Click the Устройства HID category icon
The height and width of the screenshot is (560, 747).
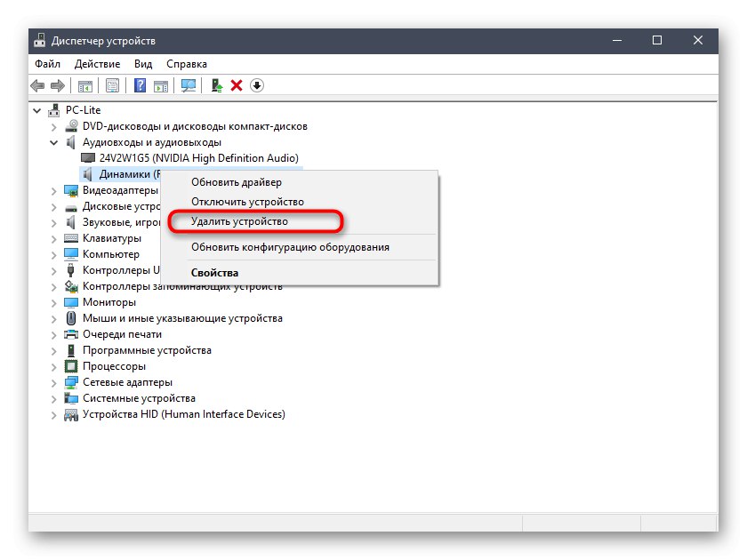pos(71,415)
